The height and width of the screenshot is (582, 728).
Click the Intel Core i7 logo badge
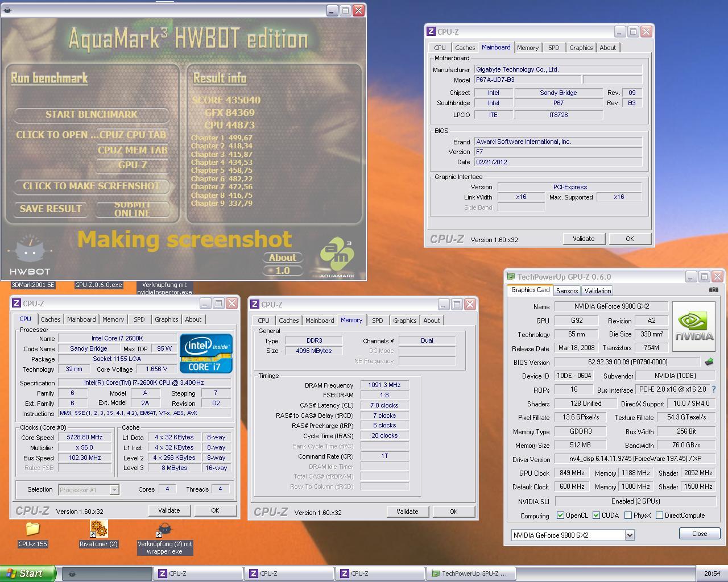click(x=206, y=354)
